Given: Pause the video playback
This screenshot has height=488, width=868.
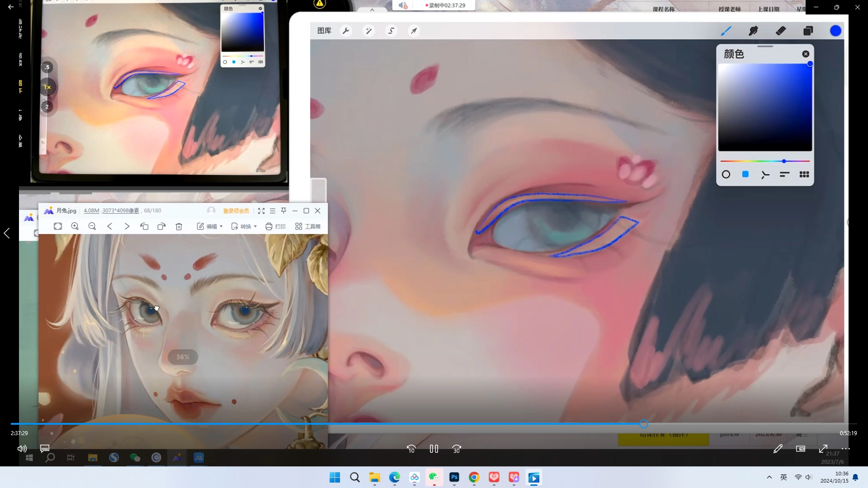Looking at the screenshot, I should (x=434, y=449).
